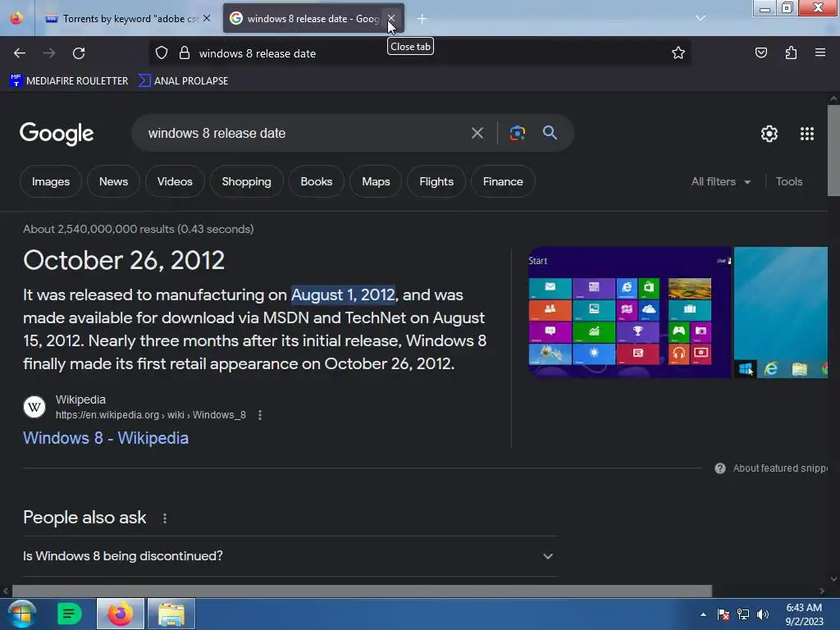The image size is (840, 630).
Task: Open the Save to Pocket icon
Action: click(x=760, y=52)
